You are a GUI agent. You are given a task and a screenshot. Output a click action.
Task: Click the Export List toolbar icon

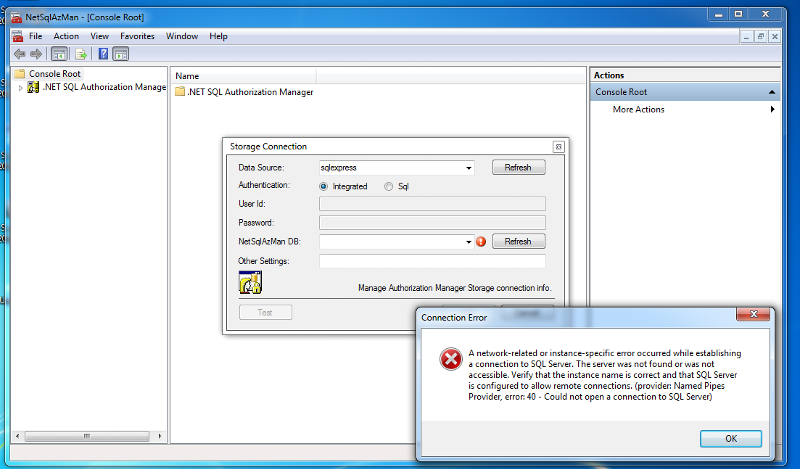click(x=81, y=54)
